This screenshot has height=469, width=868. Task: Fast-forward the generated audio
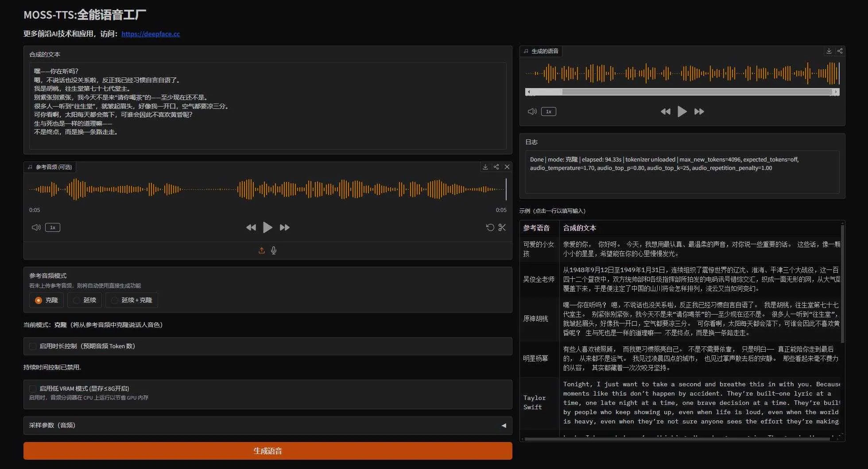coord(699,111)
